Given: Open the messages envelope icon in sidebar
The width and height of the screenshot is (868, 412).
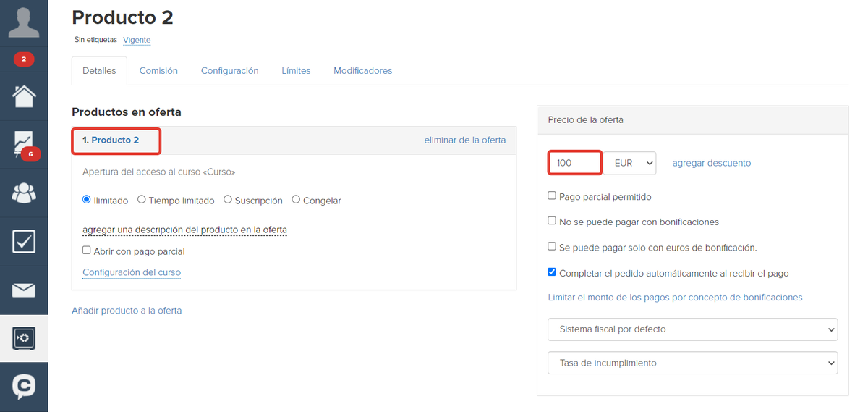Looking at the screenshot, I should coord(24,290).
